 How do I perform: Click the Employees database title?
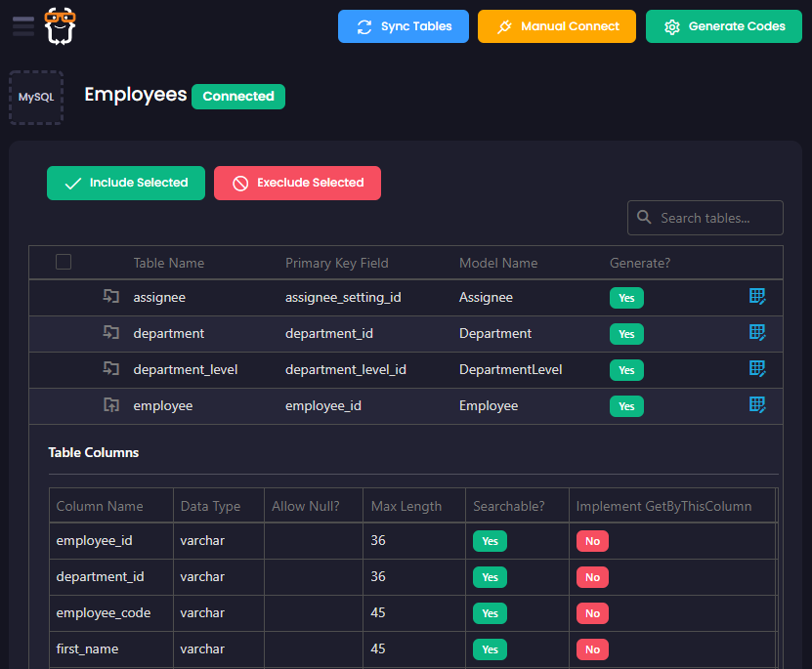tap(136, 95)
